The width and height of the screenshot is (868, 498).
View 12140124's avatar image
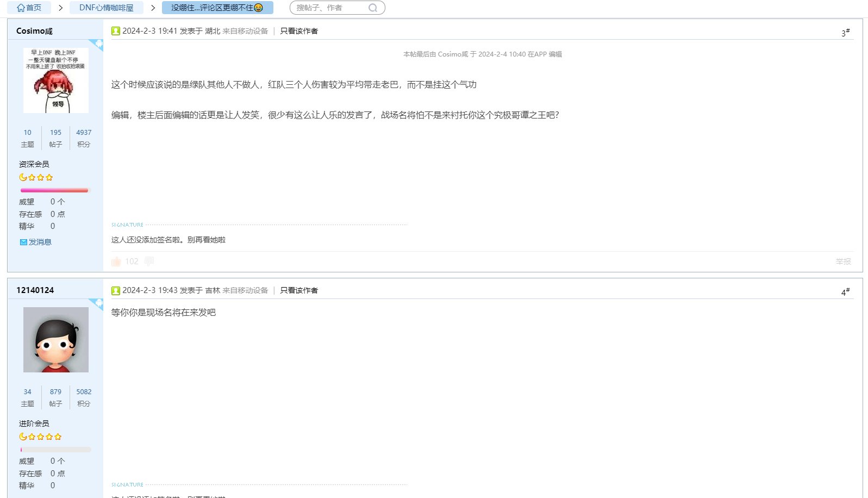tap(56, 340)
